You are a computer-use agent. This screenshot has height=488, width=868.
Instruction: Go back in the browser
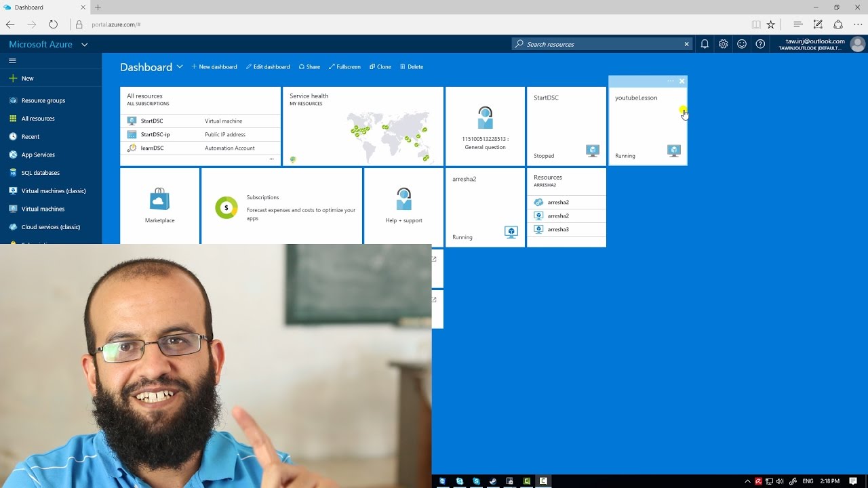click(10, 24)
